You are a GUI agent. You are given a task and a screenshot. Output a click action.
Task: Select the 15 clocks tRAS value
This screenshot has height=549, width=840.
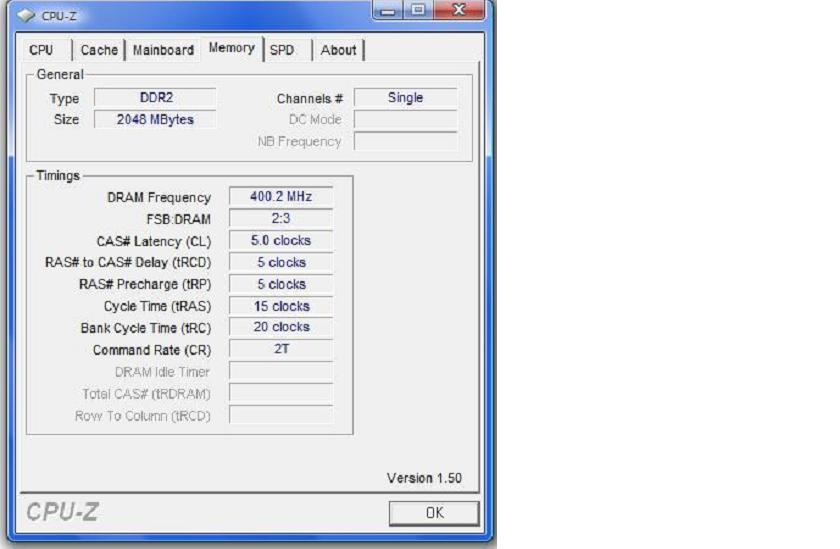click(281, 306)
